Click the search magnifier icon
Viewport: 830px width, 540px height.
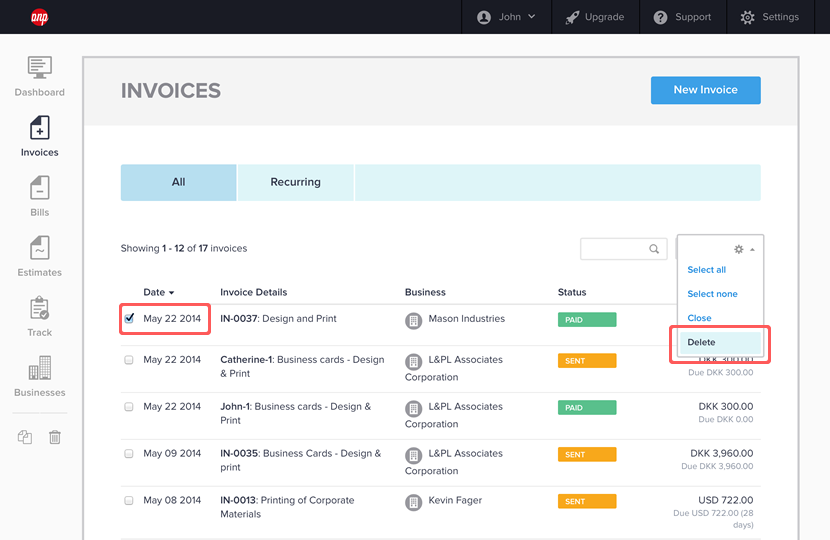654,249
